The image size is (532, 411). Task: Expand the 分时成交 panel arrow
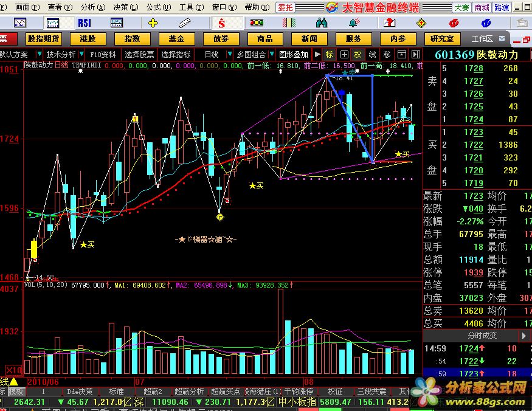pos(523,336)
